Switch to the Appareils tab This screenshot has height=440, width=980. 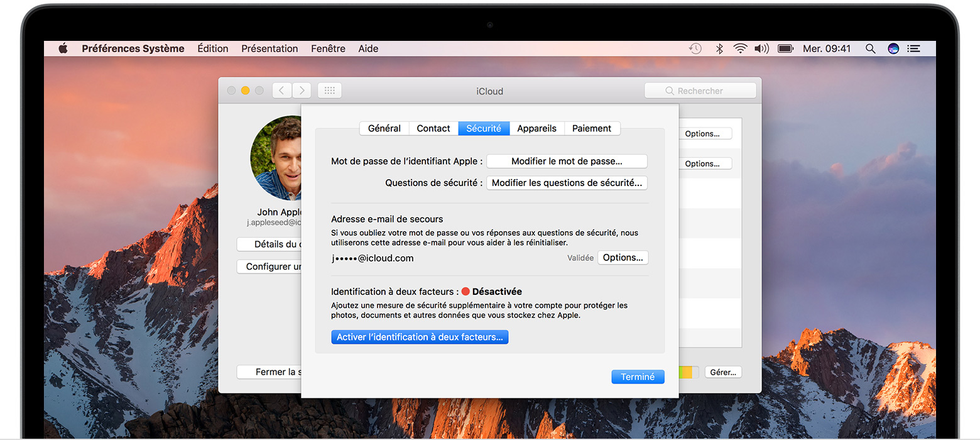(x=536, y=128)
